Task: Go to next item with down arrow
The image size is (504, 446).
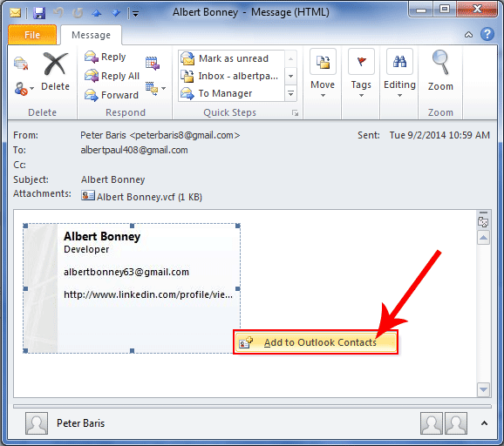Action: pos(116,13)
